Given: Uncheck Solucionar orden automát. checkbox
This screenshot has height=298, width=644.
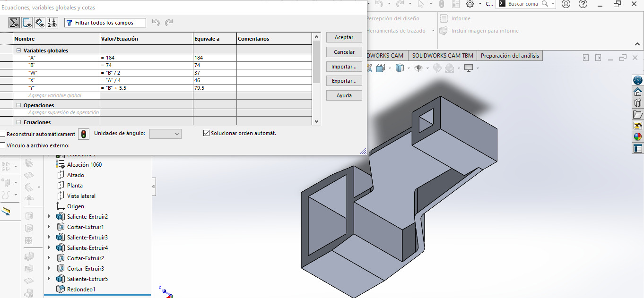Looking at the screenshot, I should coord(206,133).
